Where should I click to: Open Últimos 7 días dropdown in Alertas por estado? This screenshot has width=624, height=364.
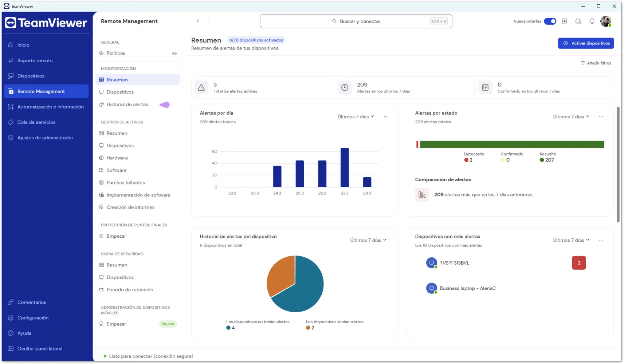point(571,117)
